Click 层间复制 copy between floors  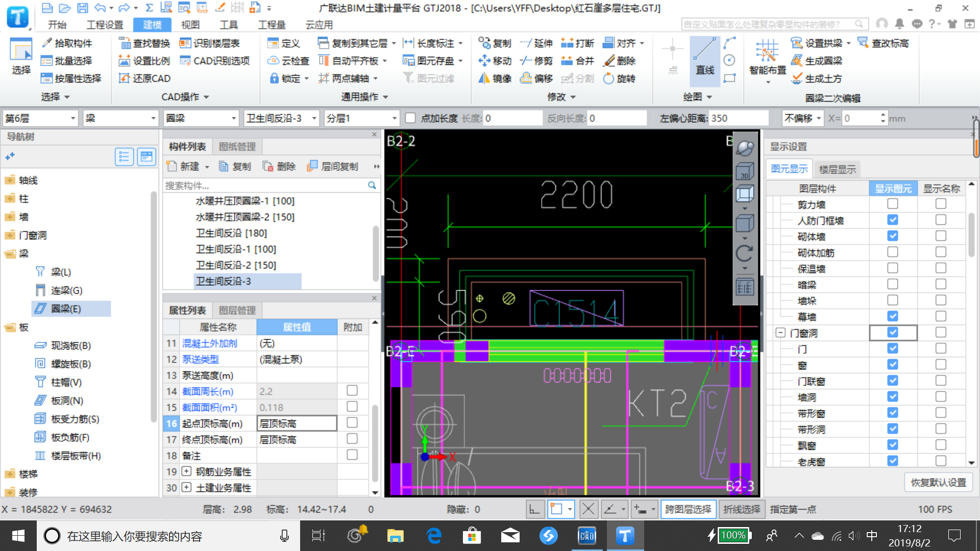click(x=333, y=166)
